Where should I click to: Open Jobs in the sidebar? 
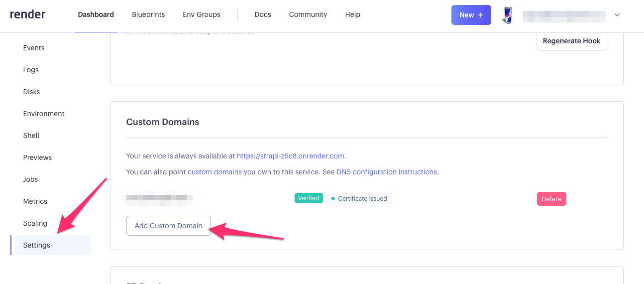click(30, 179)
